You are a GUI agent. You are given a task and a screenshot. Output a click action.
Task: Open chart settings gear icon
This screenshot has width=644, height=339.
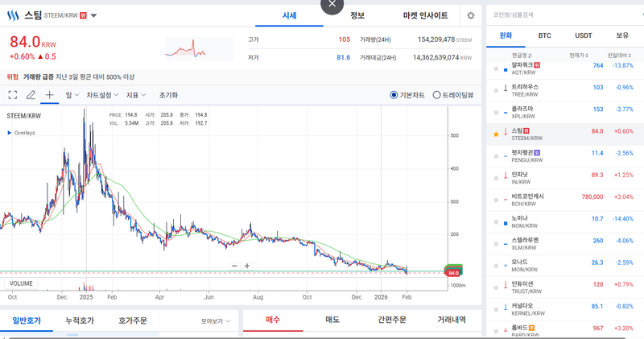pyautogui.click(x=471, y=15)
